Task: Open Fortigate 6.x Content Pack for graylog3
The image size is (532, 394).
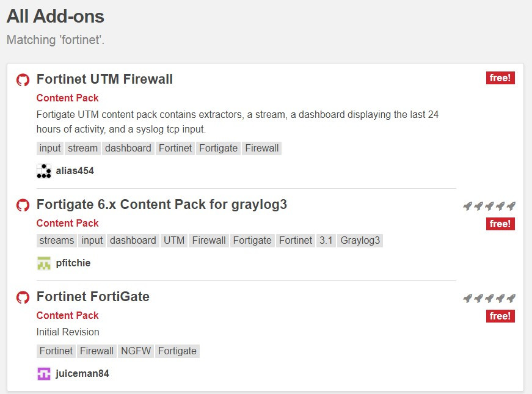Action: 161,205
